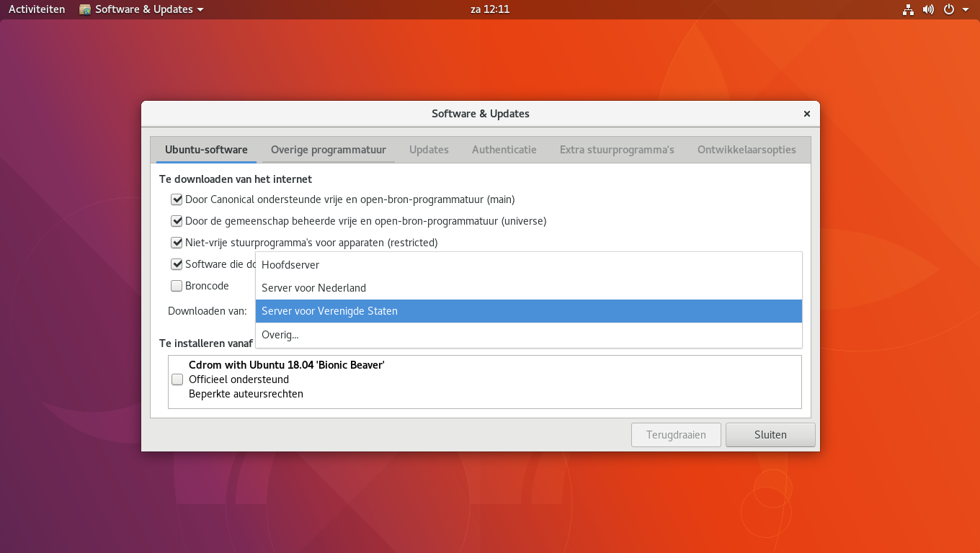Open the Activiteiten overview
980x553 pixels.
37,9
